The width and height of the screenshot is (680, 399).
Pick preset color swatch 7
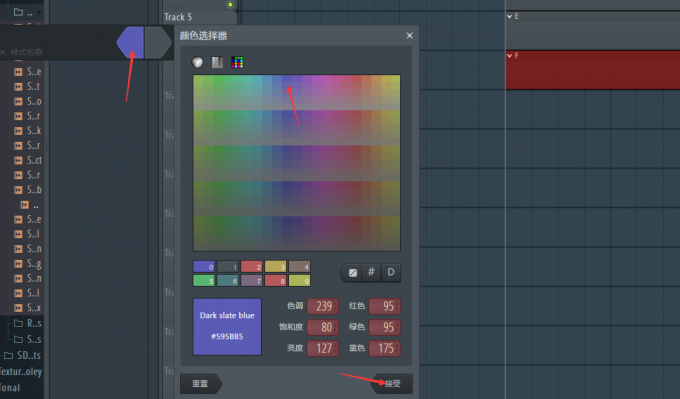[252, 281]
